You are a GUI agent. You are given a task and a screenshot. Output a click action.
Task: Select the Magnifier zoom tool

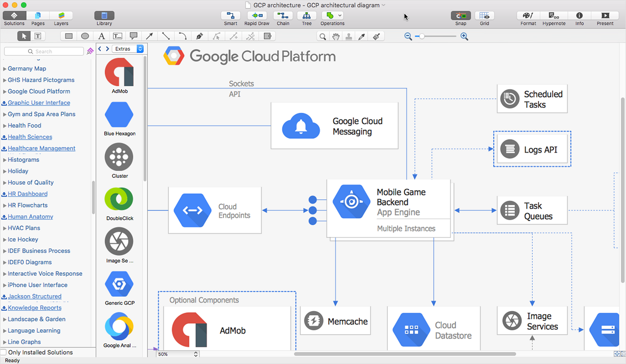click(x=323, y=36)
